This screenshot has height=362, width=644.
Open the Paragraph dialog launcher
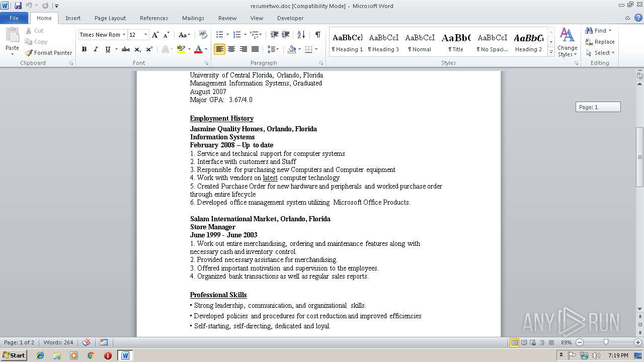click(321, 63)
